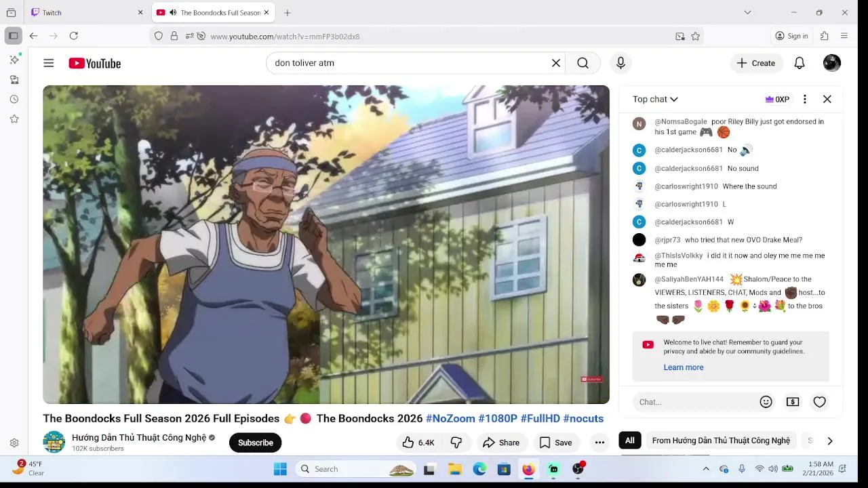Open sidebar settings gear icon
The image size is (868, 488).
tap(14, 443)
